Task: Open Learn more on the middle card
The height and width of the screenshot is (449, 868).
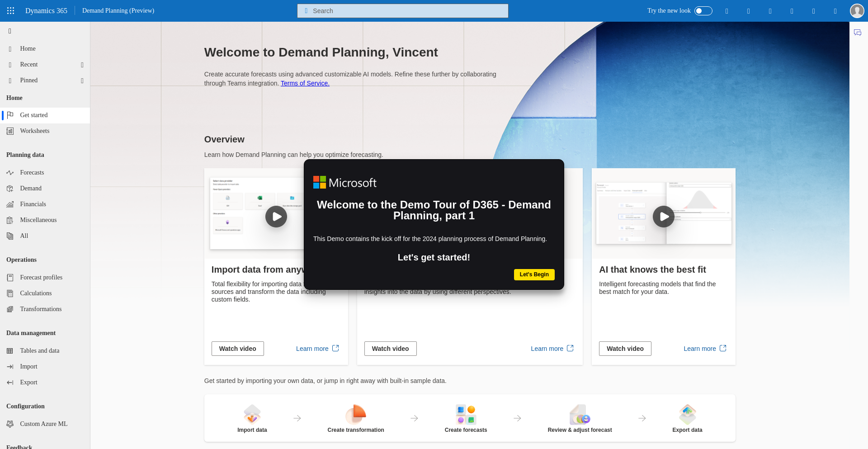Action: point(552,349)
